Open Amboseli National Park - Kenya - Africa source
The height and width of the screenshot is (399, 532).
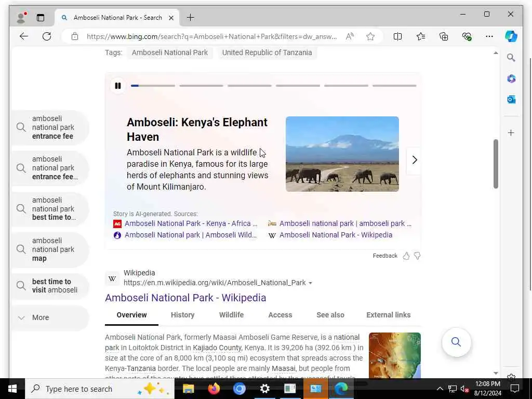191,223
